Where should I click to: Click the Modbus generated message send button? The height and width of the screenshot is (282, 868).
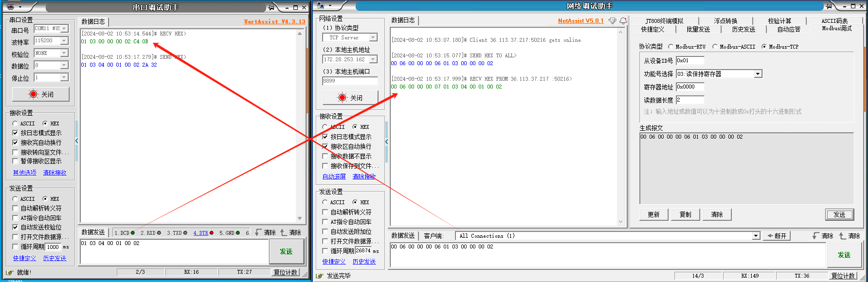[839, 214]
